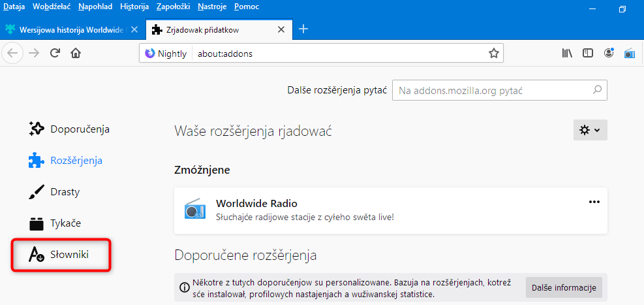Close the Zrjadowak přidatkow tab

point(281,30)
